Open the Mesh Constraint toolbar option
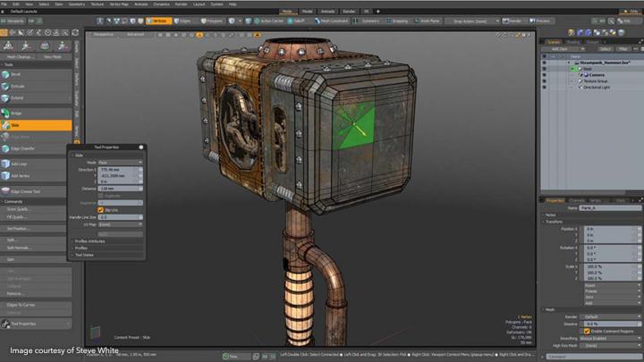644x362 pixels. pyautogui.click(x=332, y=21)
